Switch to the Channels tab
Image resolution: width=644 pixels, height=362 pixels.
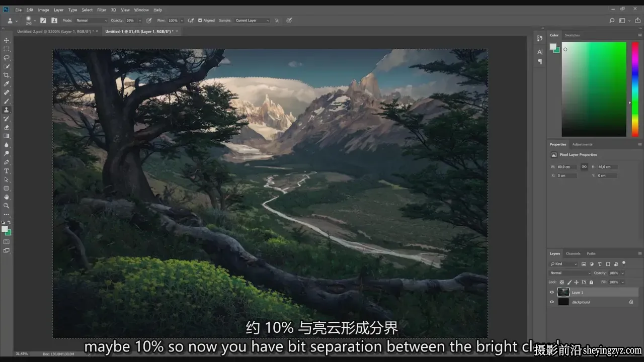pyautogui.click(x=573, y=253)
